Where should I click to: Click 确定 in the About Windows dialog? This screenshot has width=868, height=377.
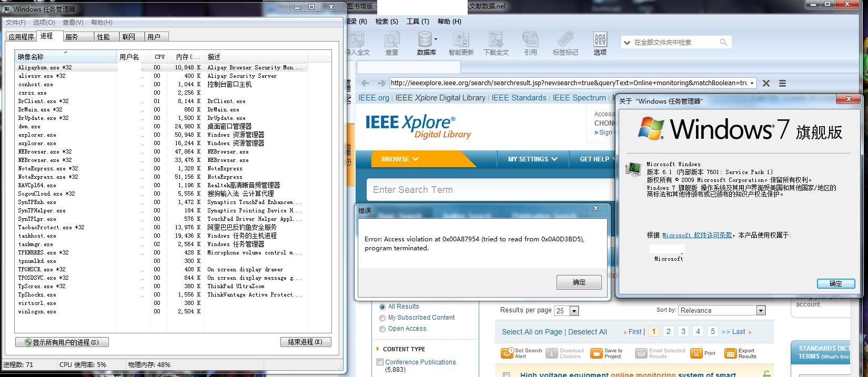(x=835, y=283)
